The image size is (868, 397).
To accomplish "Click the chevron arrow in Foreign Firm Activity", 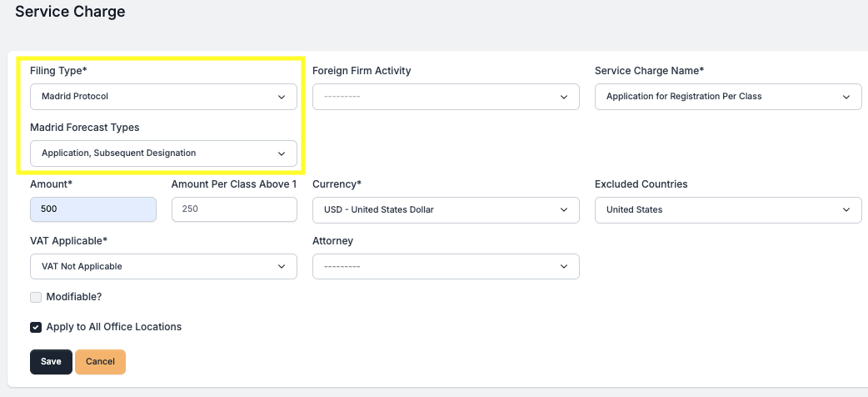I will [x=564, y=97].
